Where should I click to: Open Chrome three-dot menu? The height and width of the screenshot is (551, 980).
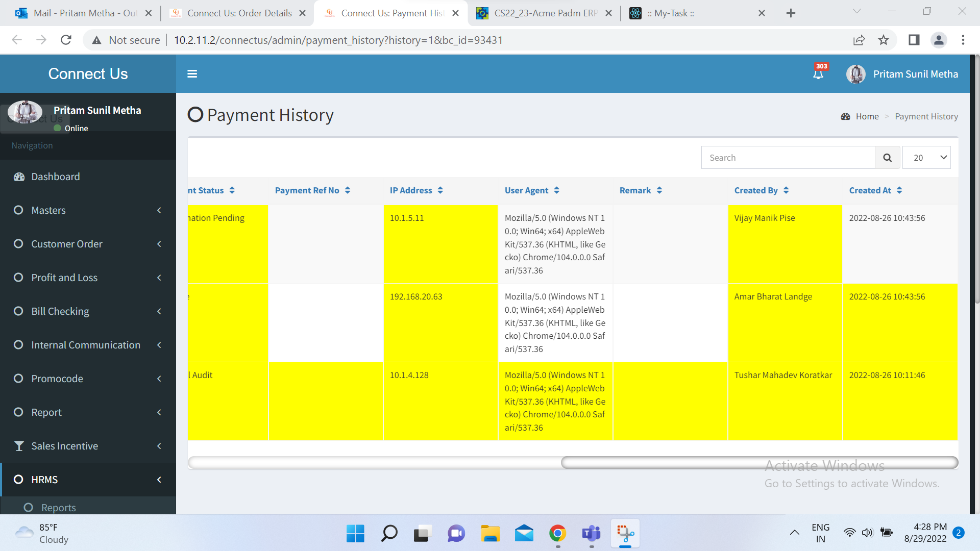click(x=963, y=40)
